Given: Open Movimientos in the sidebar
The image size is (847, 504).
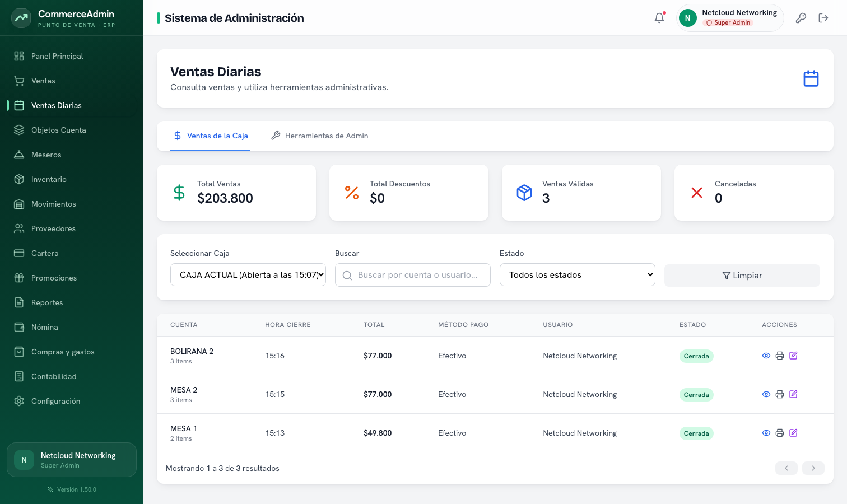Looking at the screenshot, I should pyautogui.click(x=72, y=204).
